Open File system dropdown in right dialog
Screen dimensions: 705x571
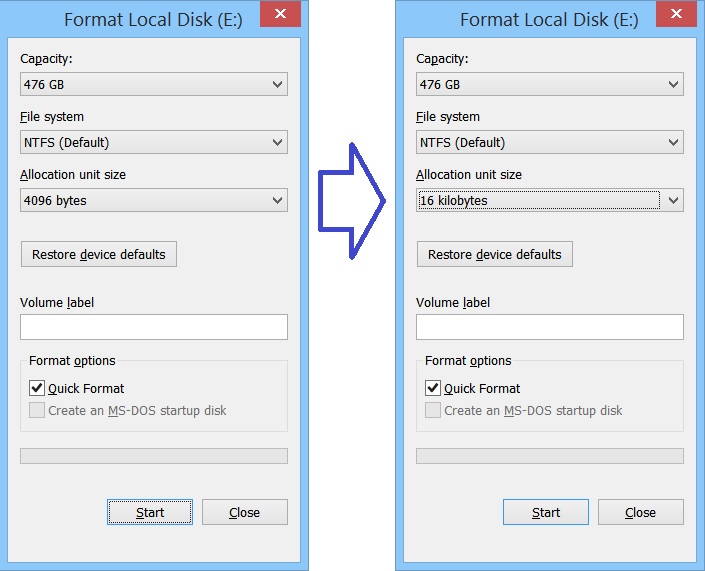pyautogui.click(x=549, y=142)
